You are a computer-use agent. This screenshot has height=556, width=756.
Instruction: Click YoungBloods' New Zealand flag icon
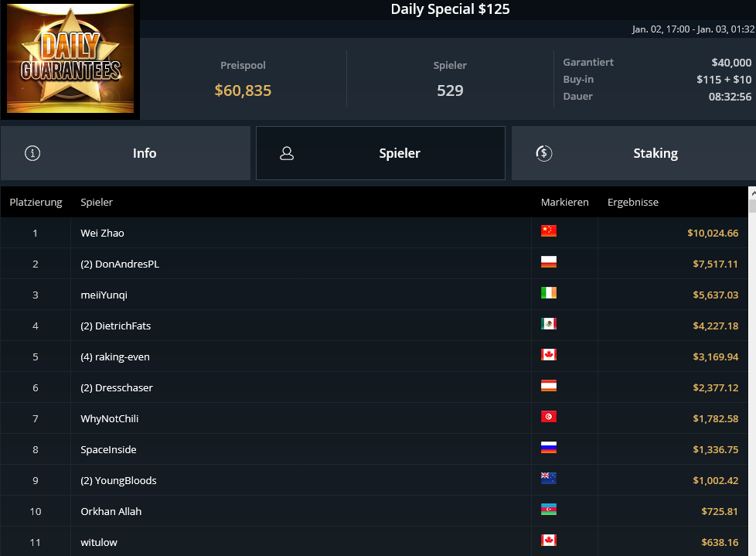click(x=549, y=478)
